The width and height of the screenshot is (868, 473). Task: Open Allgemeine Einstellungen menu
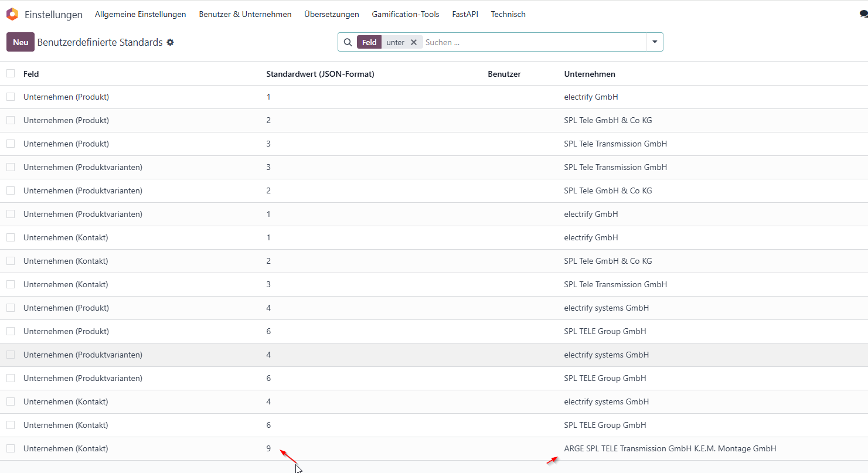point(141,14)
